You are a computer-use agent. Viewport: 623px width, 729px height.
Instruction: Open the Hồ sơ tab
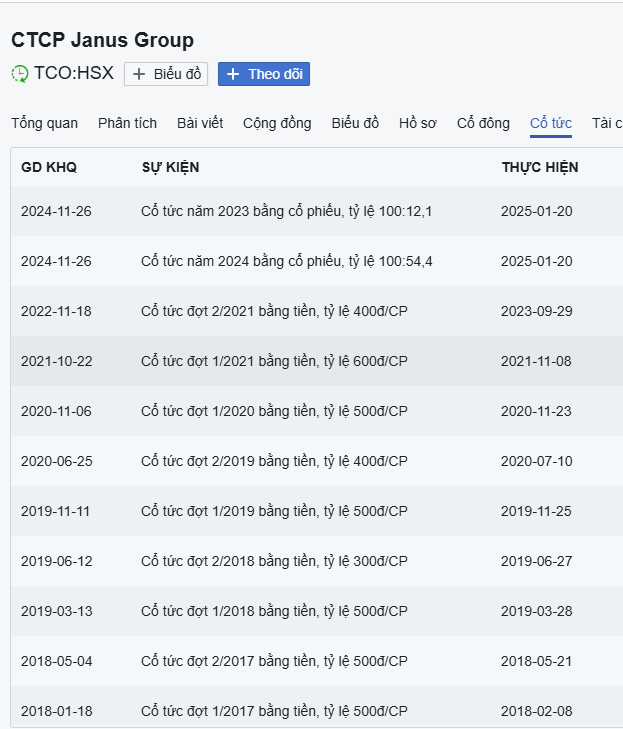click(x=418, y=123)
